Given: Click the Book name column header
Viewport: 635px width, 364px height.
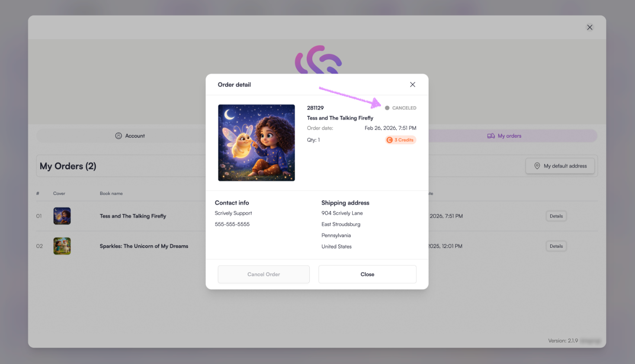Looking at the screenshot, I should (x=111, y=194).
